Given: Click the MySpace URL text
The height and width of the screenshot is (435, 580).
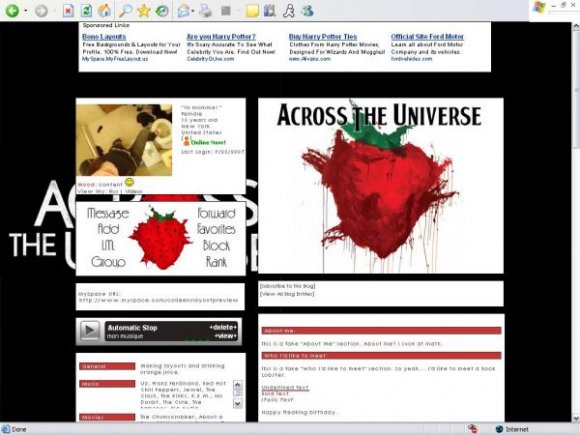Looking at the screenshot, I should [158, 297].
